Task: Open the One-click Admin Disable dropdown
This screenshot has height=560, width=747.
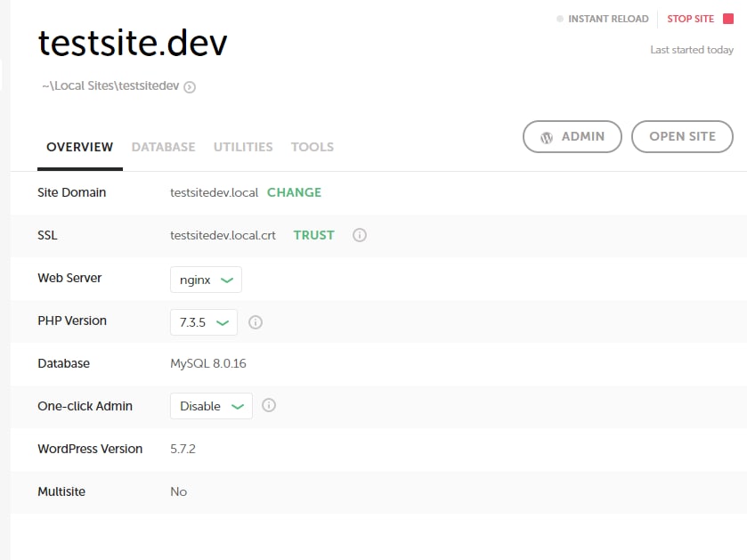Action: pyautogui.click(x=211, y=406)
